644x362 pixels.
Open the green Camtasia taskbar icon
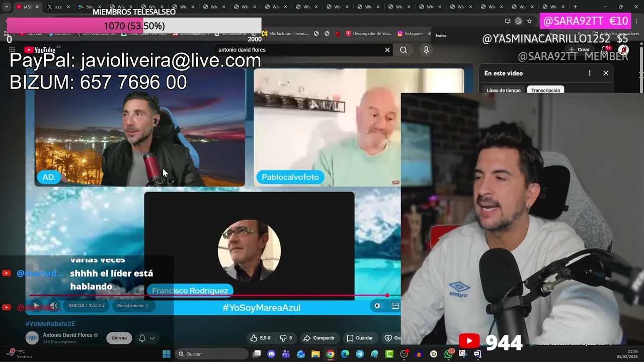pos(389,354)
